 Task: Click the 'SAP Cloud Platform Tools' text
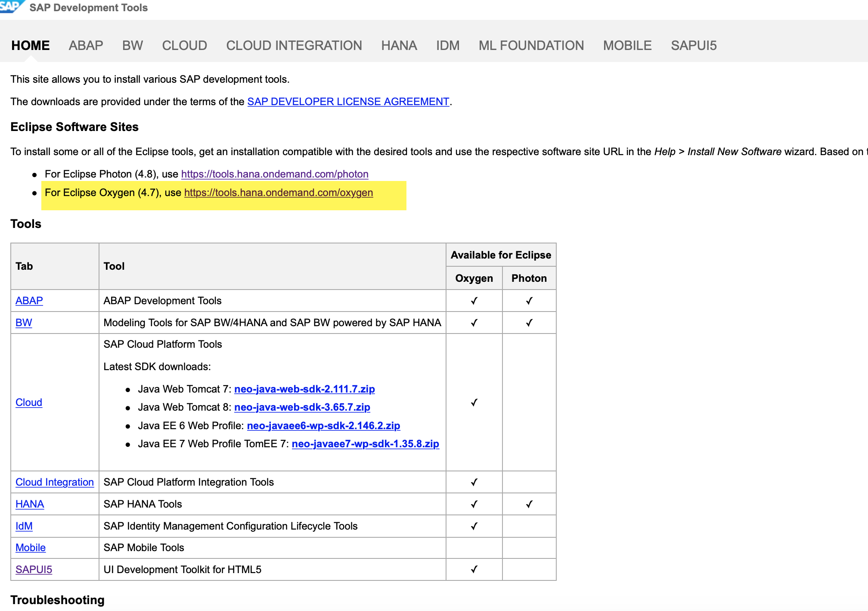pyautogui.click(x=163, y=344)
